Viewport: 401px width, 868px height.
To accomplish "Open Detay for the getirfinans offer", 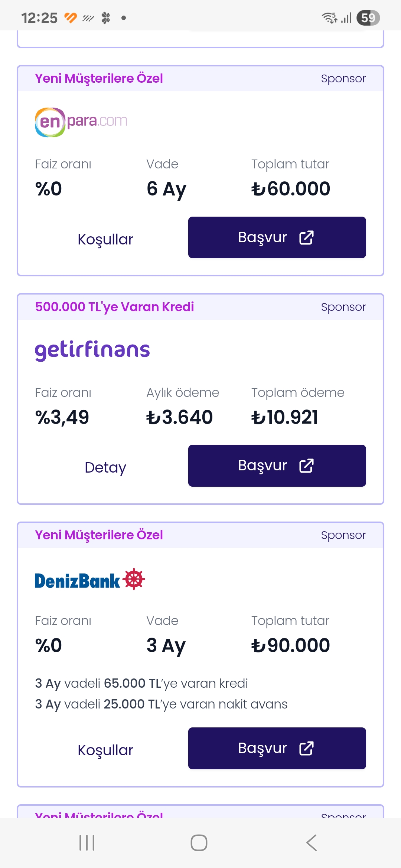I will (105, 468).
